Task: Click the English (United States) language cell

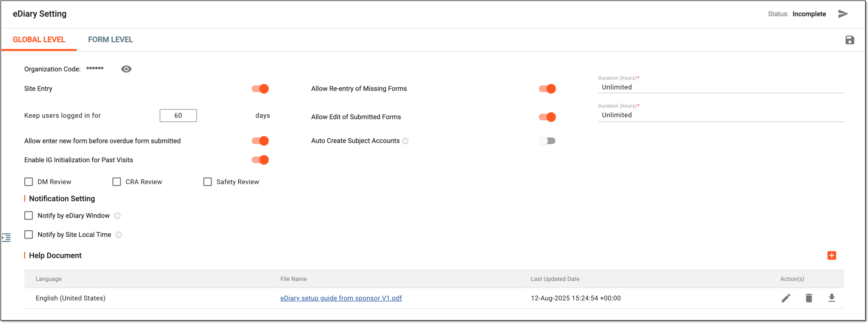Action: coord(70,298)
